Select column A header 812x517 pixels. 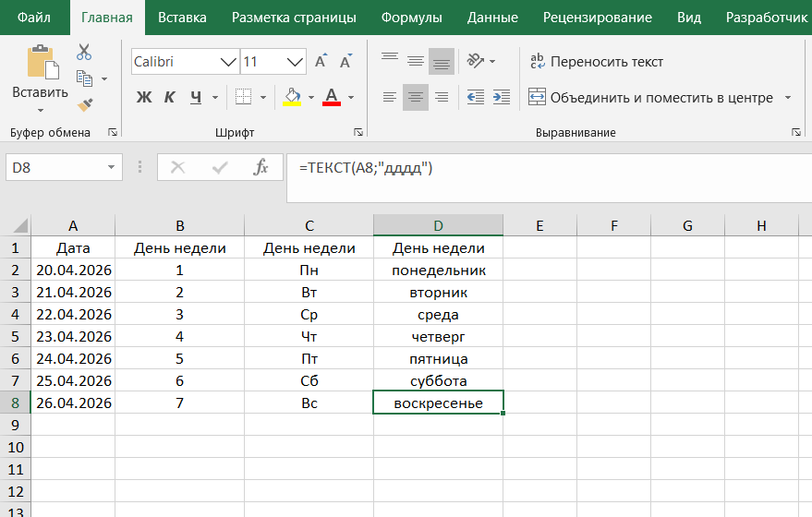click(73, 225)
